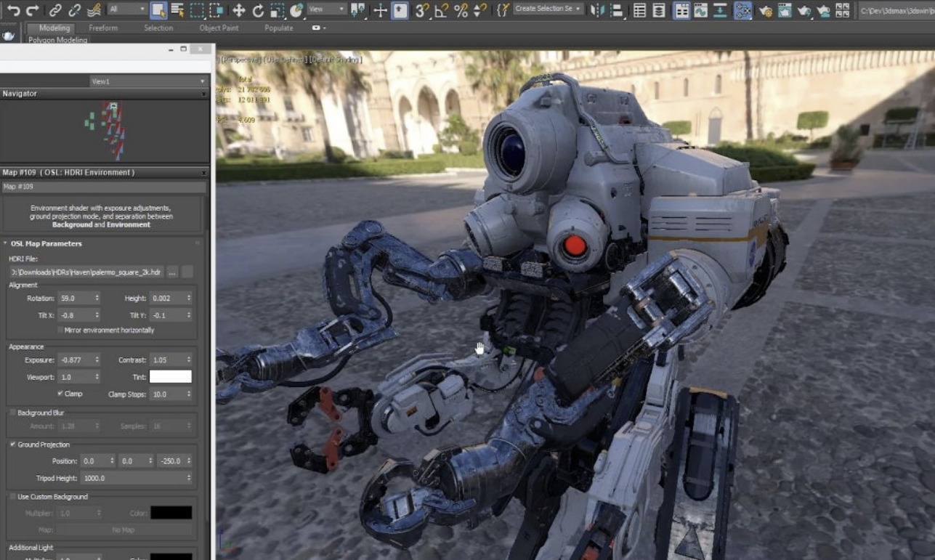This screenshot has height=560, width=935.
Task: Click the Undo arrow icon
Action: (14, 10)
